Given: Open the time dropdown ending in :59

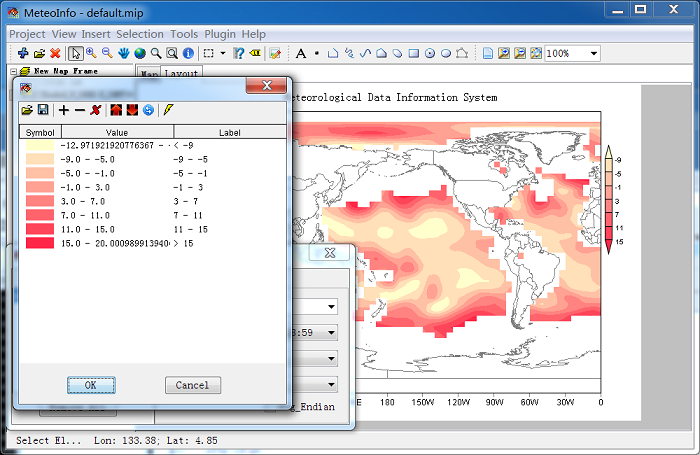Looking at the screenshot, I should [x=331, y=333].
